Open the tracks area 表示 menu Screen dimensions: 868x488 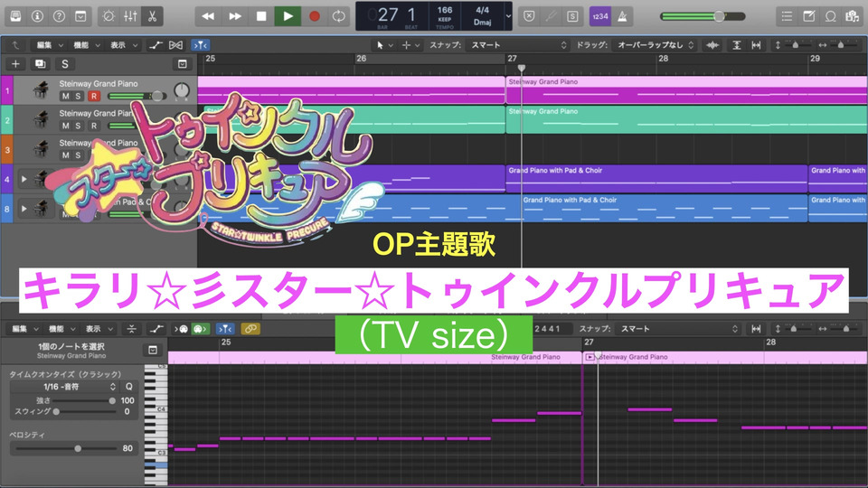(124, 45)
